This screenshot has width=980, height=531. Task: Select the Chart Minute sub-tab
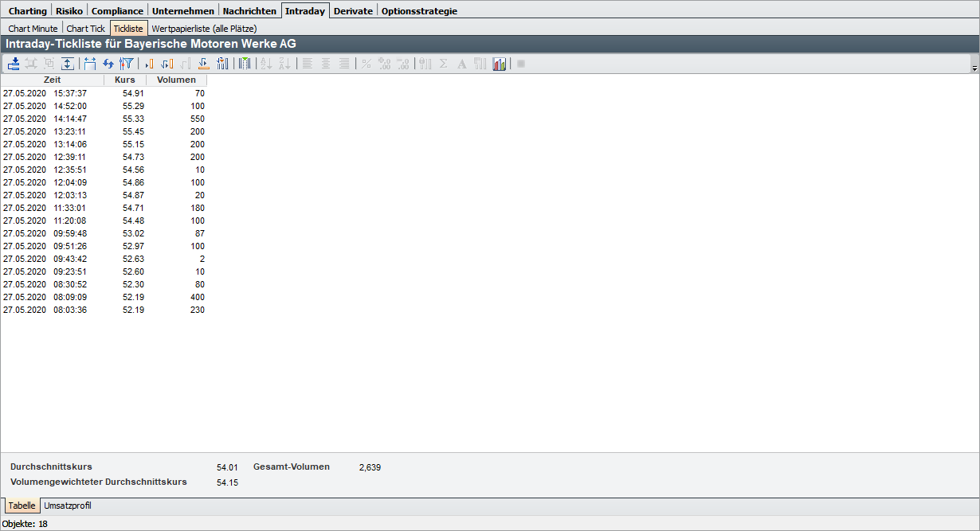pyautogui.click(x=33, y=28)
